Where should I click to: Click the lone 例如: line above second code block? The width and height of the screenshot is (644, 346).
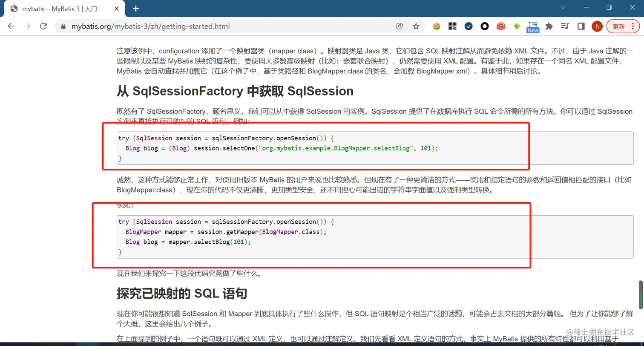125,205
